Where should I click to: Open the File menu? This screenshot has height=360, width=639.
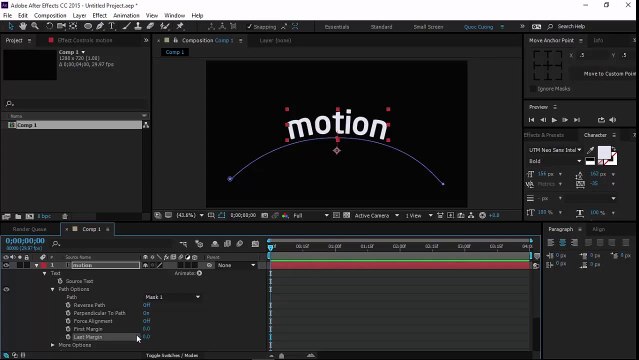(x=7, y=15)
